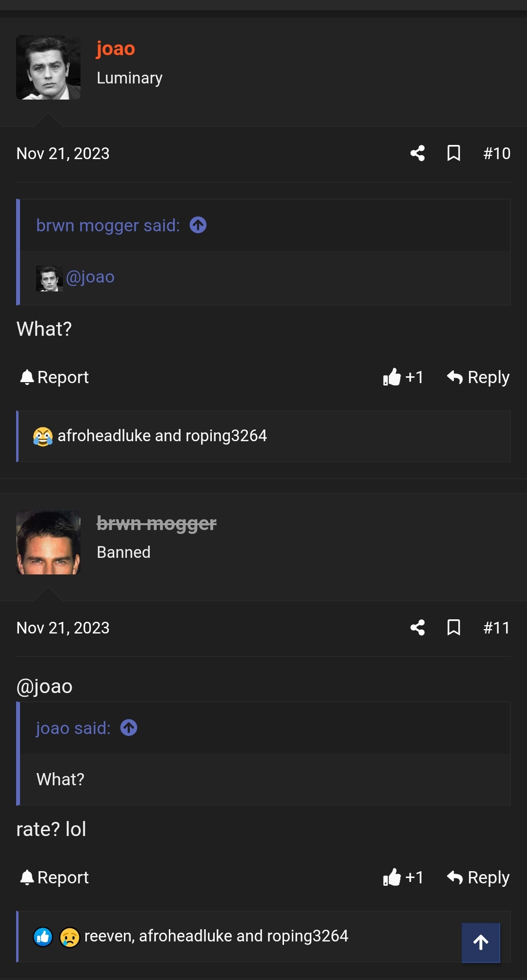Jump to brwn mogger's quoted post arrow

coord(198,225)
